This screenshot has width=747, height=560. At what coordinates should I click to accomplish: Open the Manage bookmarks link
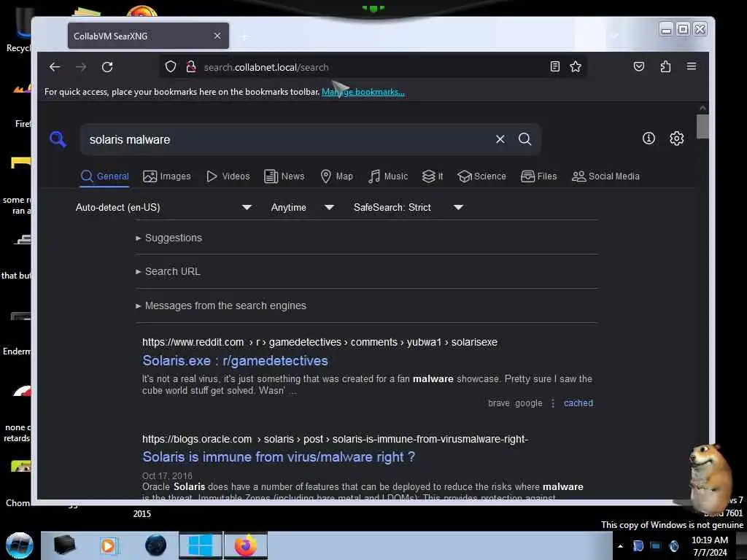click(363, 92)
